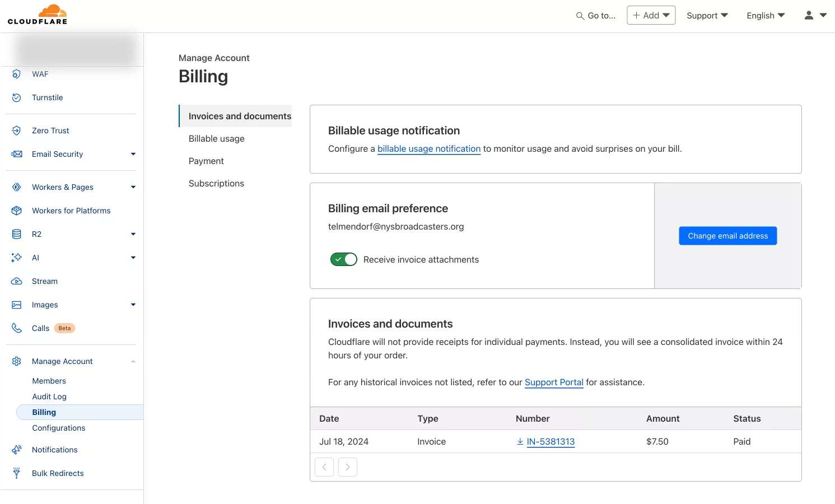The height and width of the screenshot is (504, 835).
Task: Click the Stream cloud icon
Action: [x=17, y=281]
